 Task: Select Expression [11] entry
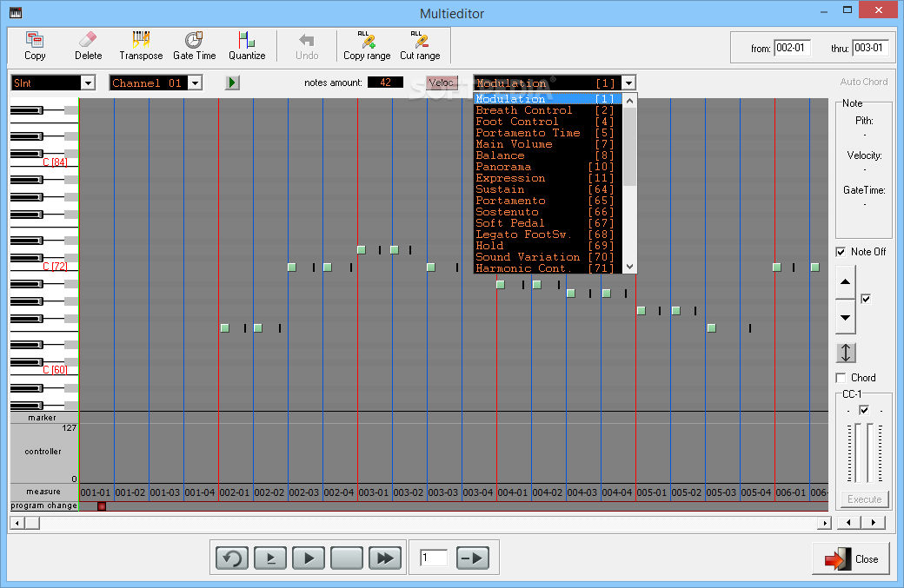point(548,178)
